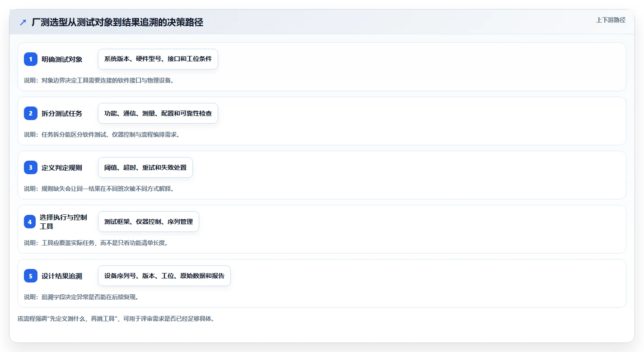Click the step 4 number badge
This screenshot has width=644, height=352.
point(30,222)
